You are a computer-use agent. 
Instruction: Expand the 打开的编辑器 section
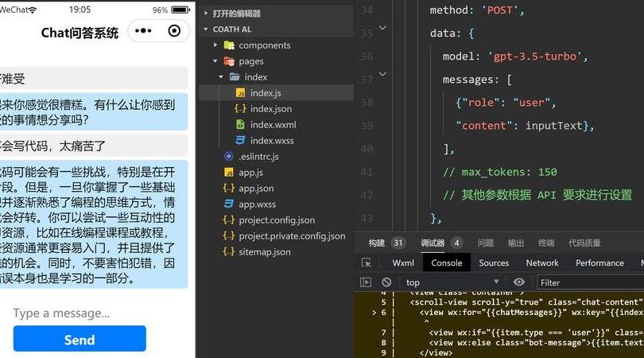206,14
